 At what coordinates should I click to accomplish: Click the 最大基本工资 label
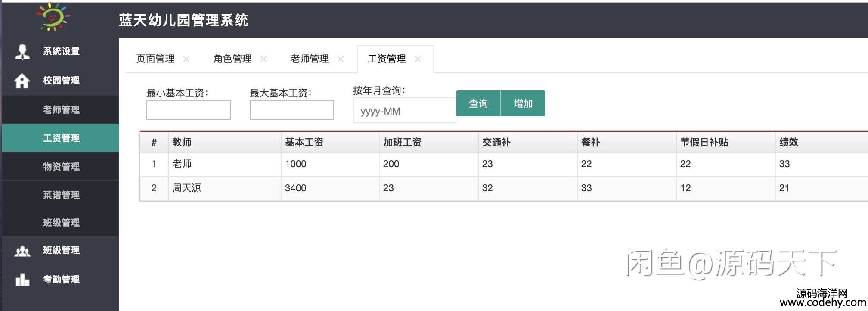(281, 93)
